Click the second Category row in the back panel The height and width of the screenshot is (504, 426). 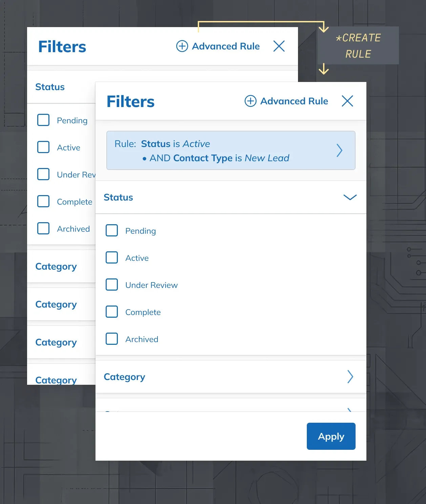61,304
